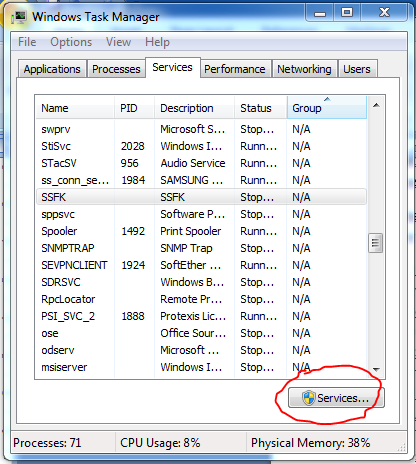Viewport: 416px width, 464px height.
Task: Click PID value 1984
Action: (x=133, y=180)
